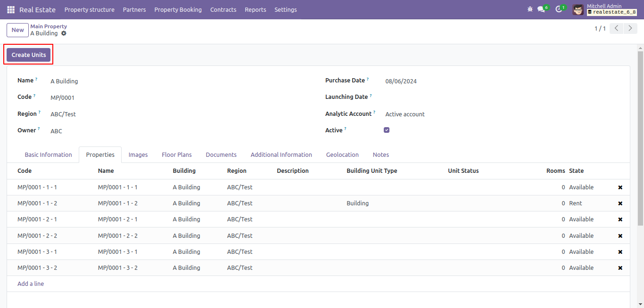Go to Main Property breadcrumb
Screen dimensions: 644x308
[49, 26]
